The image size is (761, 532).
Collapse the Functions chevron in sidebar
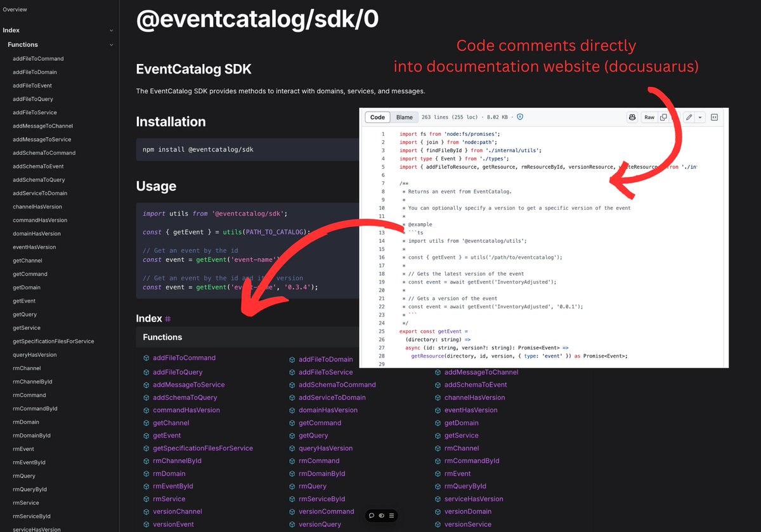(x=112, y=45)
